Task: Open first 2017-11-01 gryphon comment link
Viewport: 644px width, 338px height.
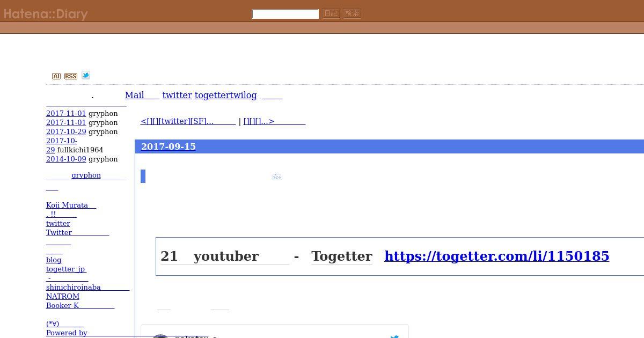Action: (x=66, y=113)
